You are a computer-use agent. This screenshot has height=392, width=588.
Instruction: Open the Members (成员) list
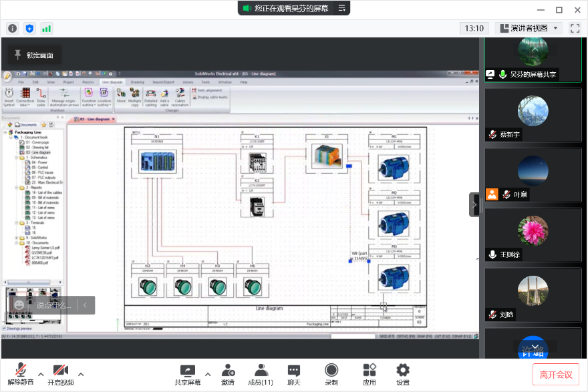tap(261, 371)
